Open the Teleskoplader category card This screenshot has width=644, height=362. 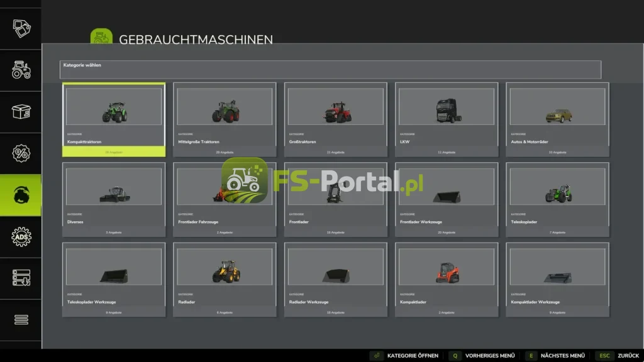[x=557, y=199]
